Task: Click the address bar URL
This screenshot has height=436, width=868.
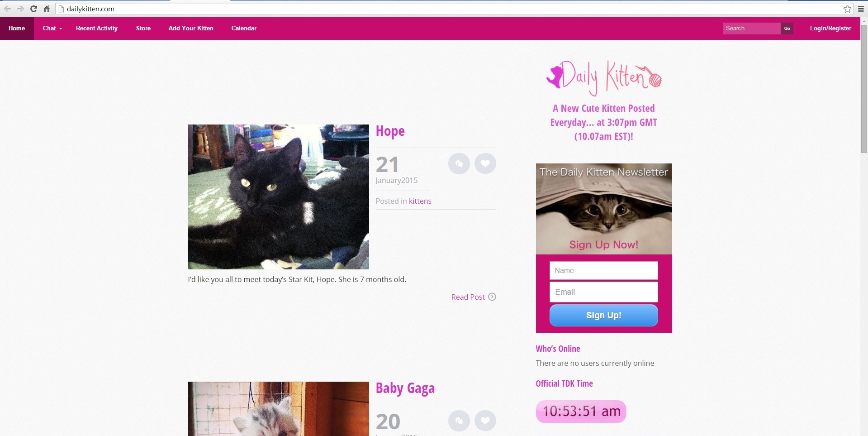Action: [x=90, y=9]
